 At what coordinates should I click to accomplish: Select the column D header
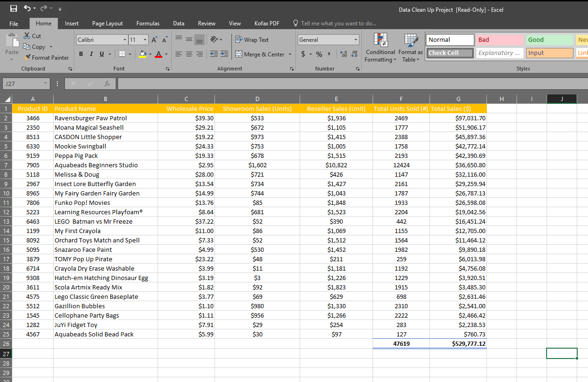coord(257,99)
